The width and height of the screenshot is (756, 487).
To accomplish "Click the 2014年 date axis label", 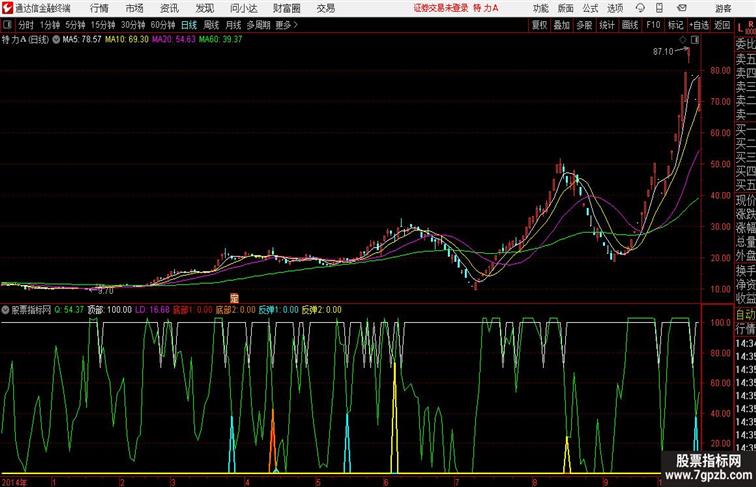I will coord(14,482).
